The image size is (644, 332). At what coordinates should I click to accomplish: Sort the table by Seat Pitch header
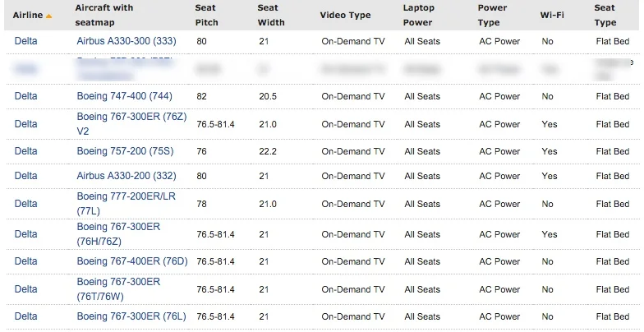[x=207, y=15]
